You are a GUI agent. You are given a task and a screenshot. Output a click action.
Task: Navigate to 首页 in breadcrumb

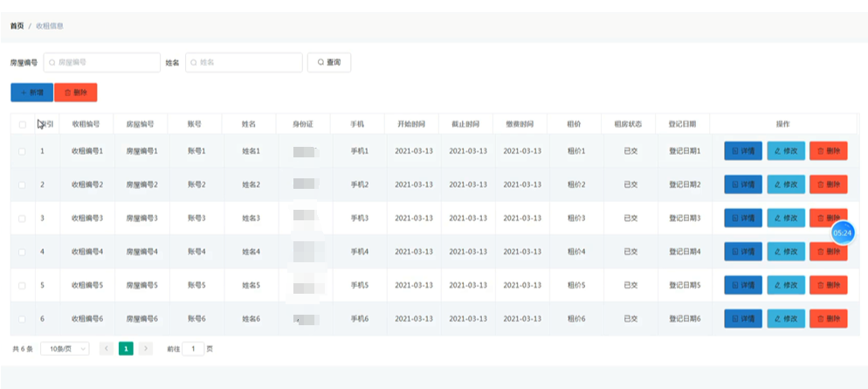tap(17, 26)
